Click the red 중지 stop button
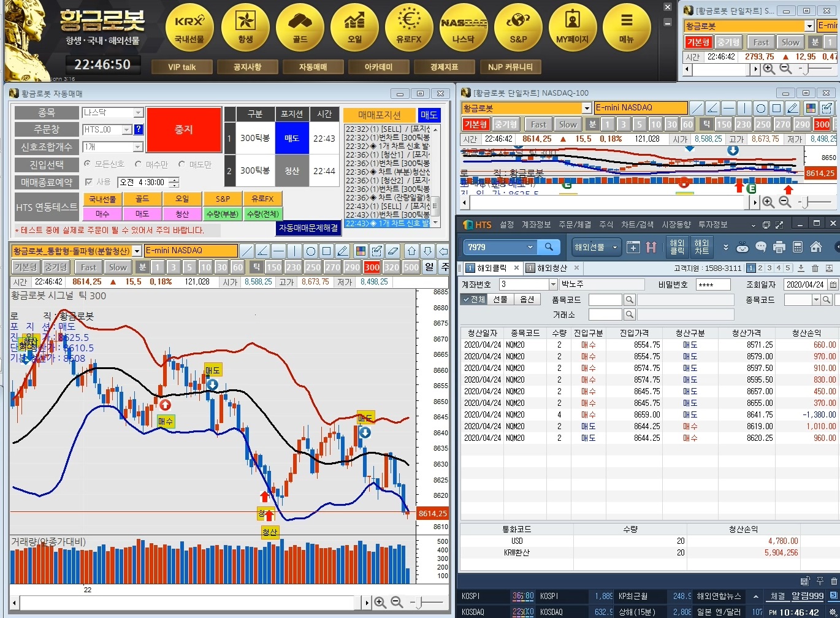 coord(184,130)
